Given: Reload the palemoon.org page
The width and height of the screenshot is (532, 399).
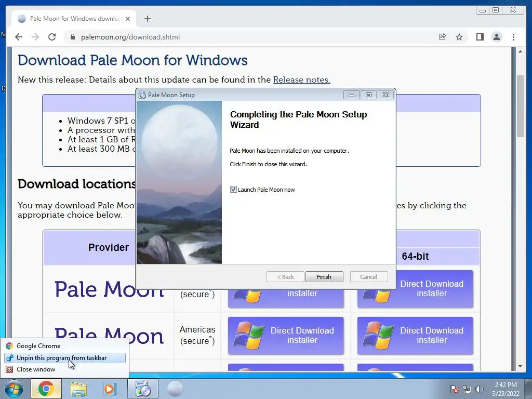Looking at the screenshot, I should tap(52, 37).
